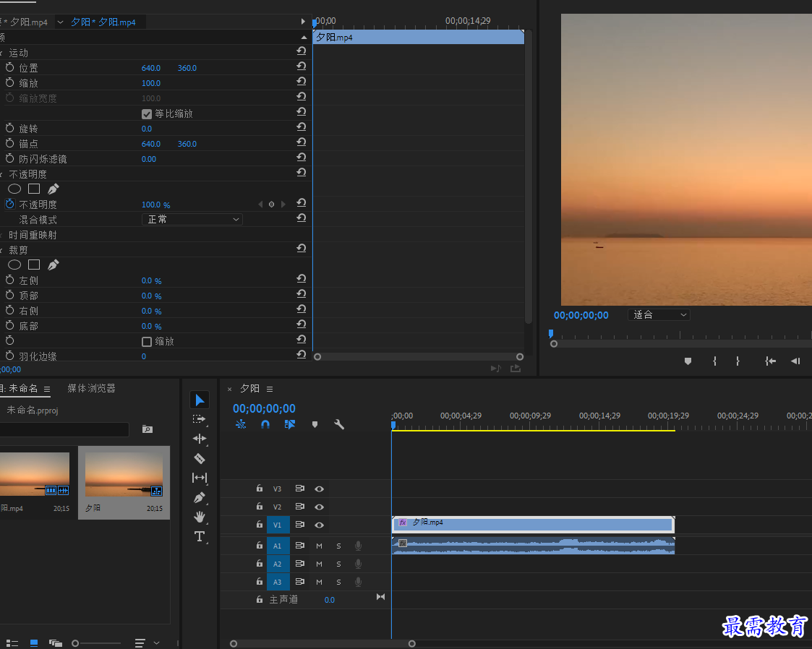812x649 pixels.
Task: Open monitor zoom dropdown 适合
Action: click(659, 314)
